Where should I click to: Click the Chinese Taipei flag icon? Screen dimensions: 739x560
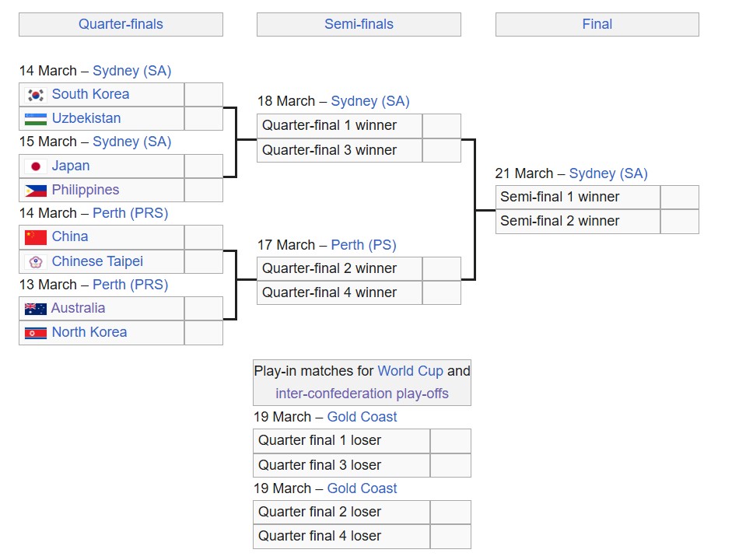click(x=36, y=262)
